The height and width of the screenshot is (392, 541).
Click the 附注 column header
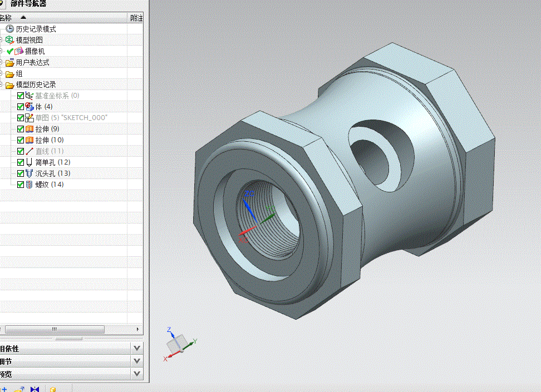pyautogui.click(x=136, y=18)
